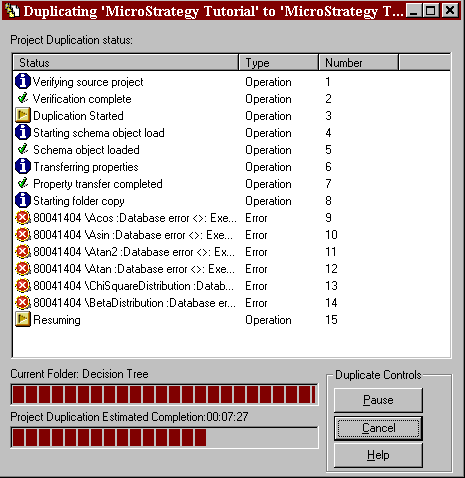Click Type cell 'Error' in row 9
The width and height of the screenshot is (465, 478).
[x=256, y=218]
